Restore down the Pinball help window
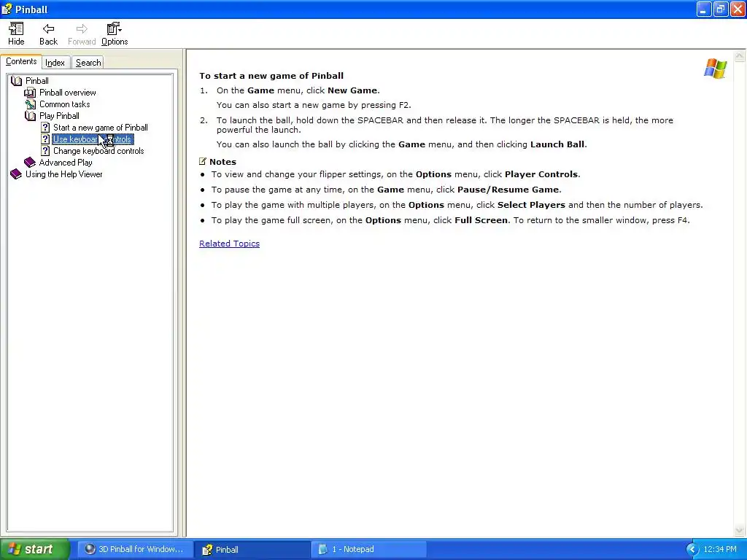This screenshot has width=747, height=560. pos(721,9)
